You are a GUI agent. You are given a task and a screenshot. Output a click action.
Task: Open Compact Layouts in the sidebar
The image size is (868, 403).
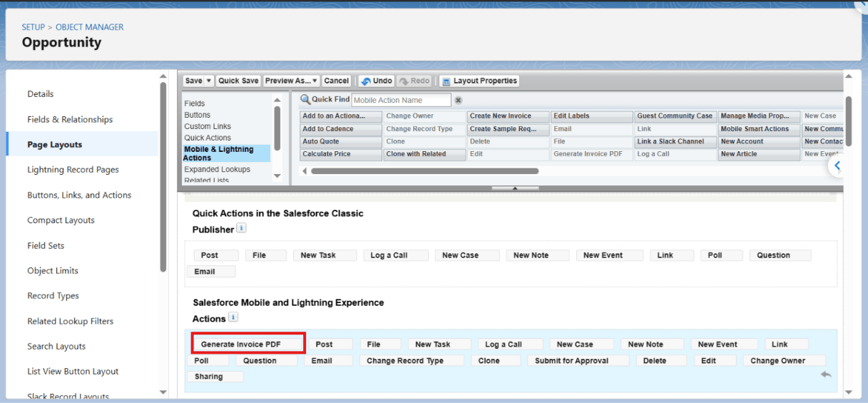tap(61, 220)
